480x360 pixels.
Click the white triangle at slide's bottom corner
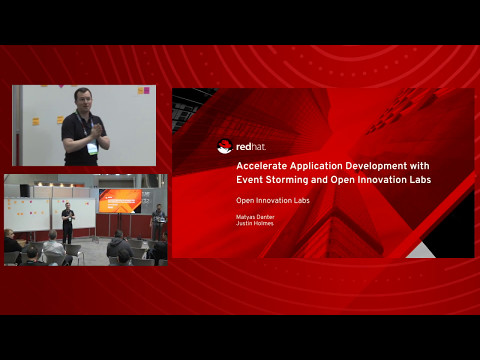pos(421,250)
